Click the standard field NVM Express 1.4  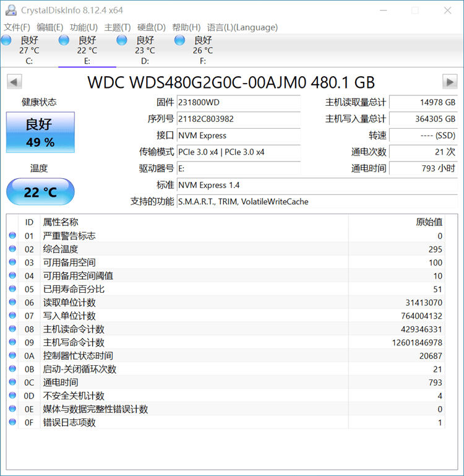click(x=317, y=185)
